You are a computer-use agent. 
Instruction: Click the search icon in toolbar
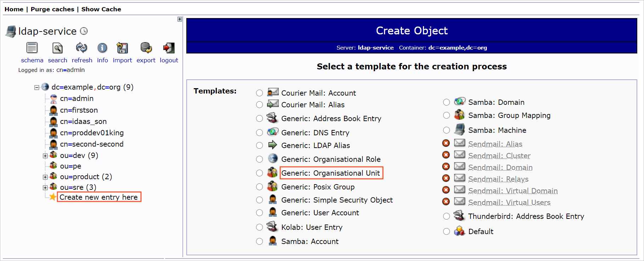point(57,48)
